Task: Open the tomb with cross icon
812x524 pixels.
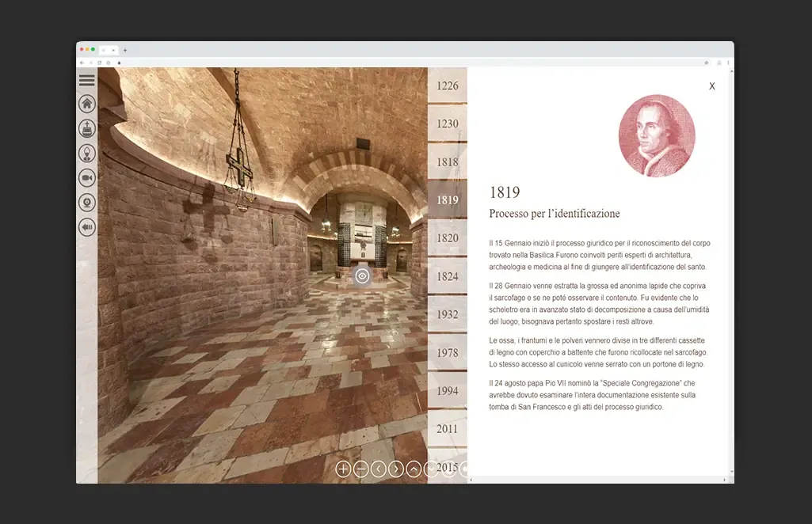Action: point(87,128)
